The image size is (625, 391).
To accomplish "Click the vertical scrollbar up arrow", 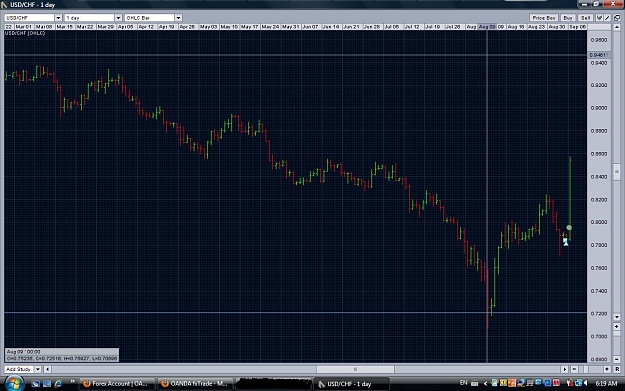I will point(617,28).
